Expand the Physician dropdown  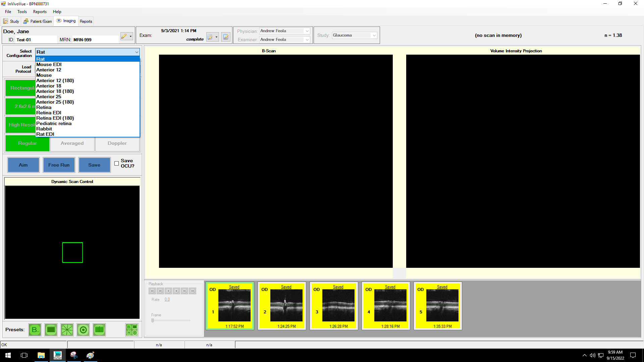click(307, 31)
